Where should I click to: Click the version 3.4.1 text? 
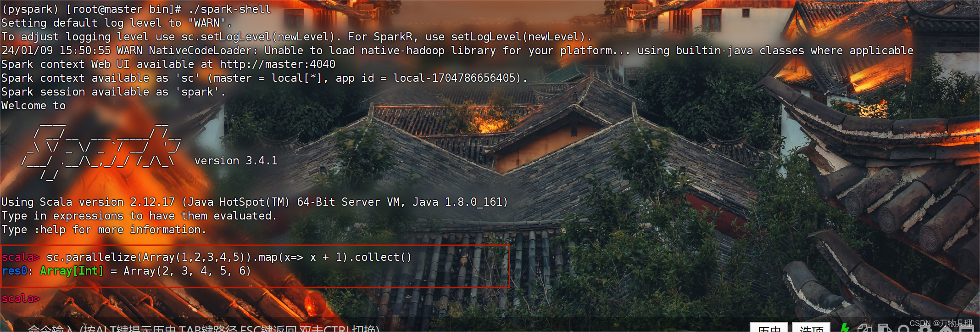point(236,161)
